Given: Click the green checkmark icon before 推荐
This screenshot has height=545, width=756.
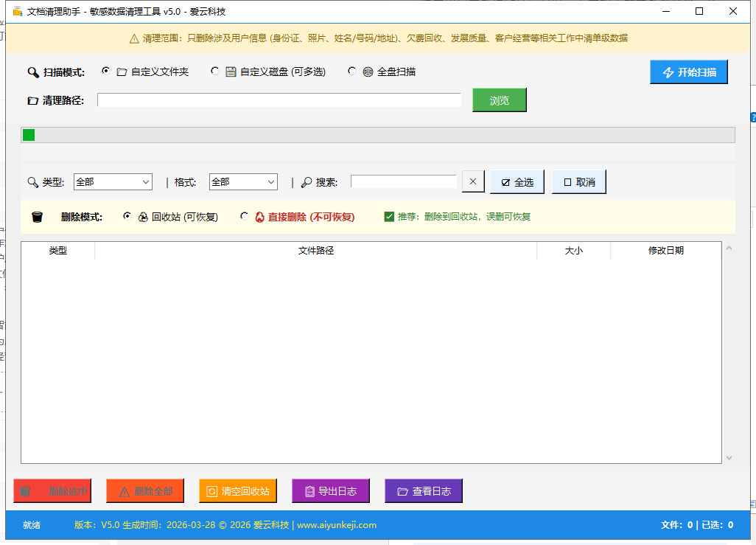Looking at the screenshot, I should tap(389, 217).
